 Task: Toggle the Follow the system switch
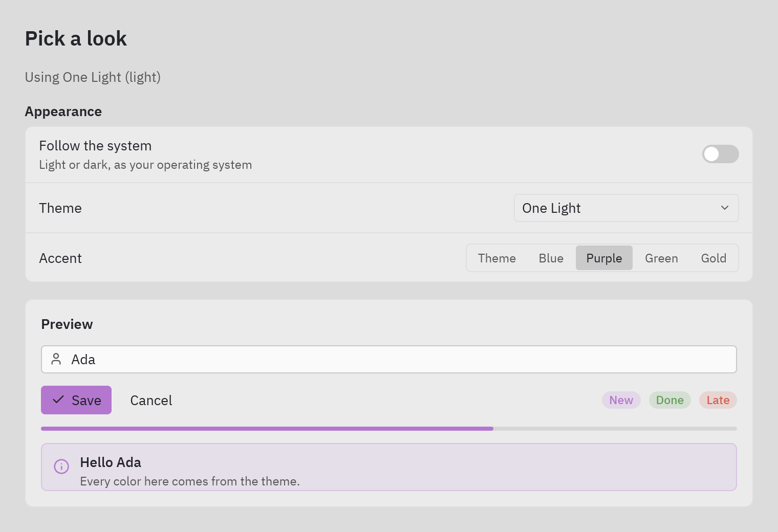click(x=720, y=154)
